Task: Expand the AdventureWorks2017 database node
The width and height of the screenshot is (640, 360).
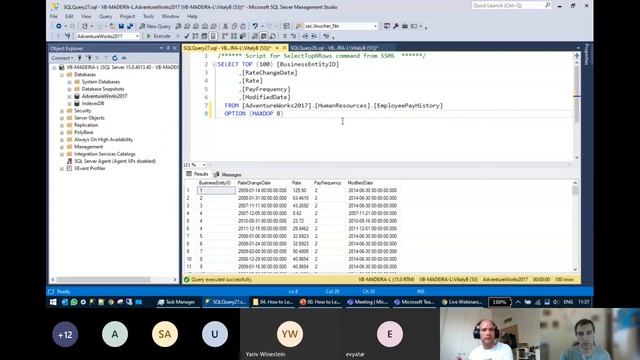Action: [69, 96]
